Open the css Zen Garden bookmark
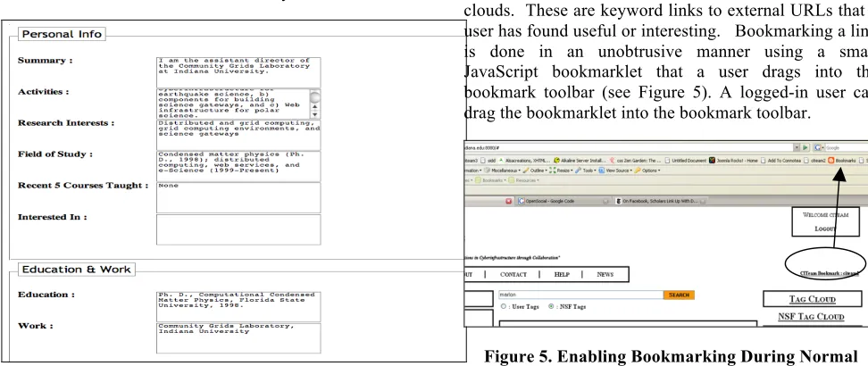The width and height of the screenshot is (868, 366). click(x=635, y=160)
